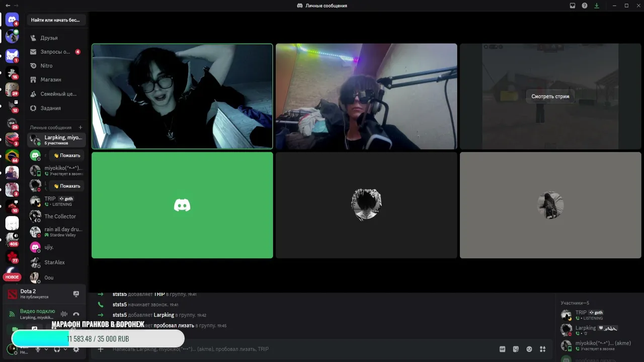Screen dimensions: 644x362
Task: Select the grey tile with dark figure avatar
Action: pos(550,205)
